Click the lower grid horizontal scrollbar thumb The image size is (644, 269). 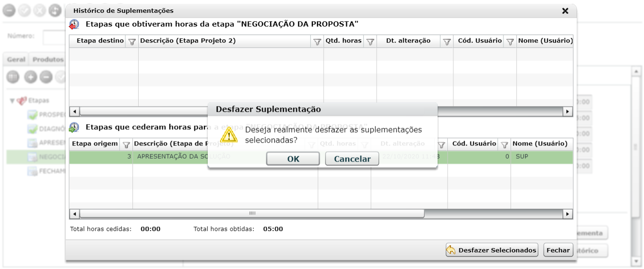pyautogui.click(x=252, y=214)
